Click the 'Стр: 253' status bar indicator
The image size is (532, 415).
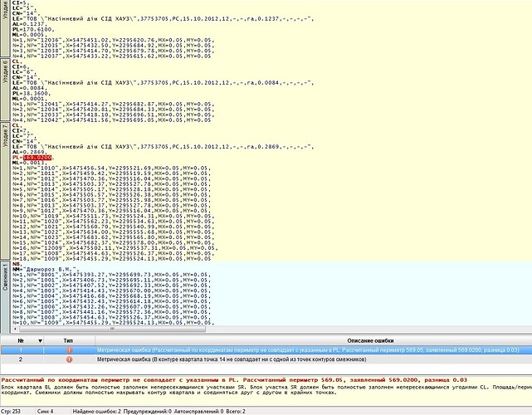[11, 412]
